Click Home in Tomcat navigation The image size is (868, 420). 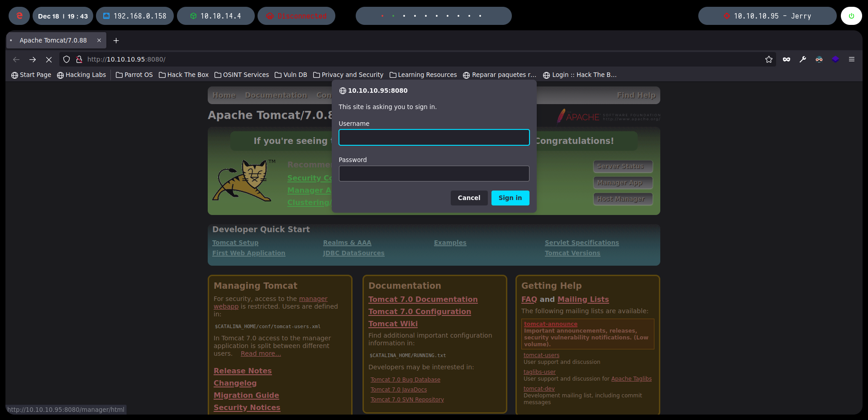click(224, 95)
